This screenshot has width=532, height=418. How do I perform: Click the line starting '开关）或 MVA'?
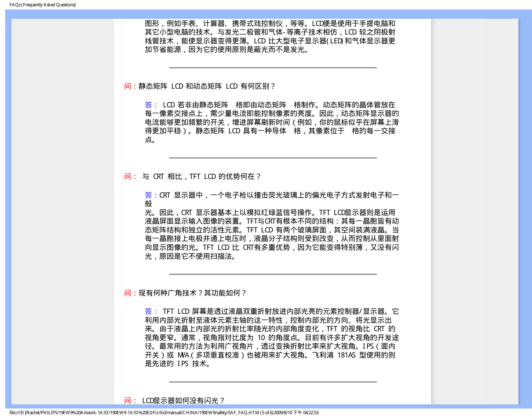click(270, 355)
